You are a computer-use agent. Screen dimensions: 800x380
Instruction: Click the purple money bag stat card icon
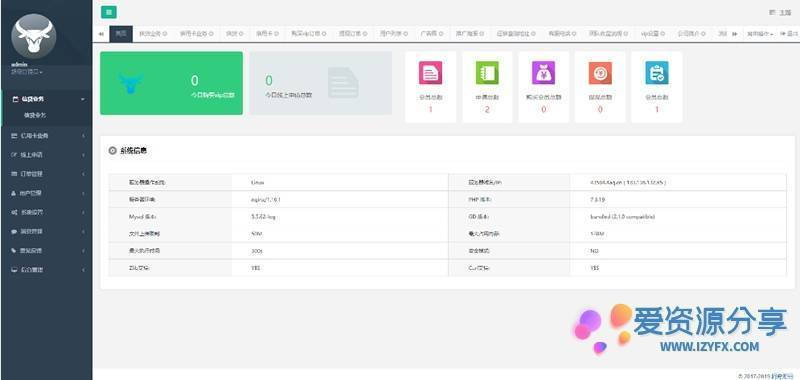[543, 72]
